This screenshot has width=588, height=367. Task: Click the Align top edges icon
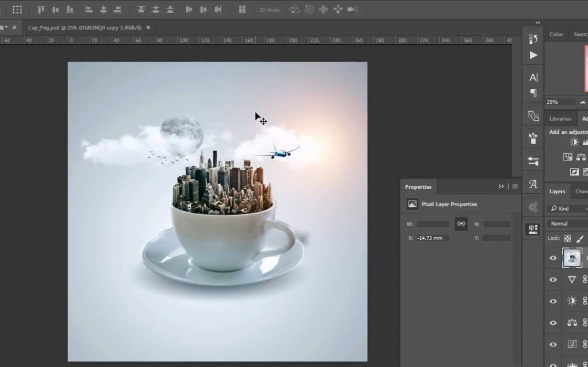(x=41, y=9)
